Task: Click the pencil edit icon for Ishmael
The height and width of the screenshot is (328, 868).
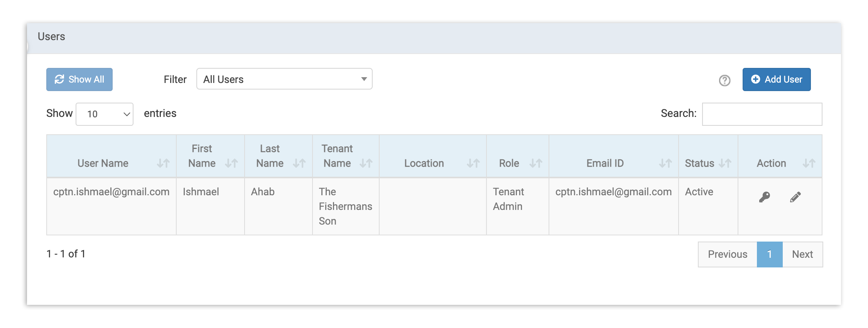Action: [795, 197]
